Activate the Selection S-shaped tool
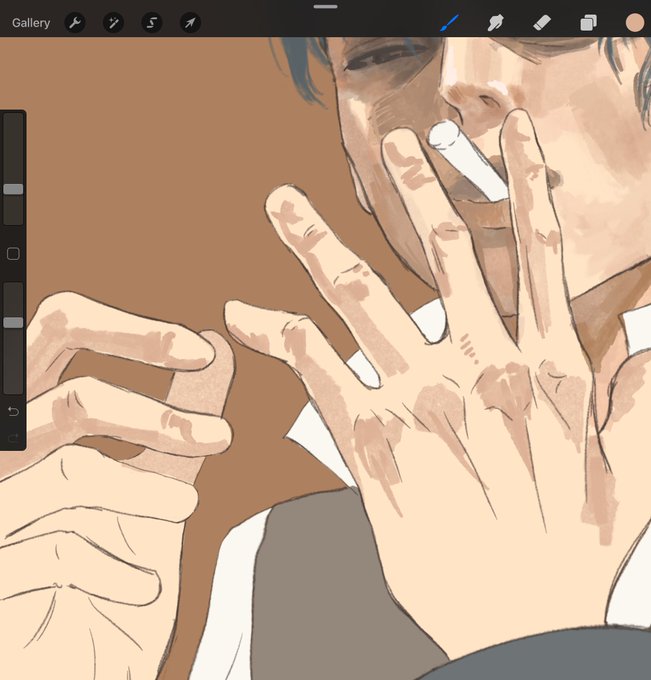This screenshot has width=651, height=680. tap(152, 23)
